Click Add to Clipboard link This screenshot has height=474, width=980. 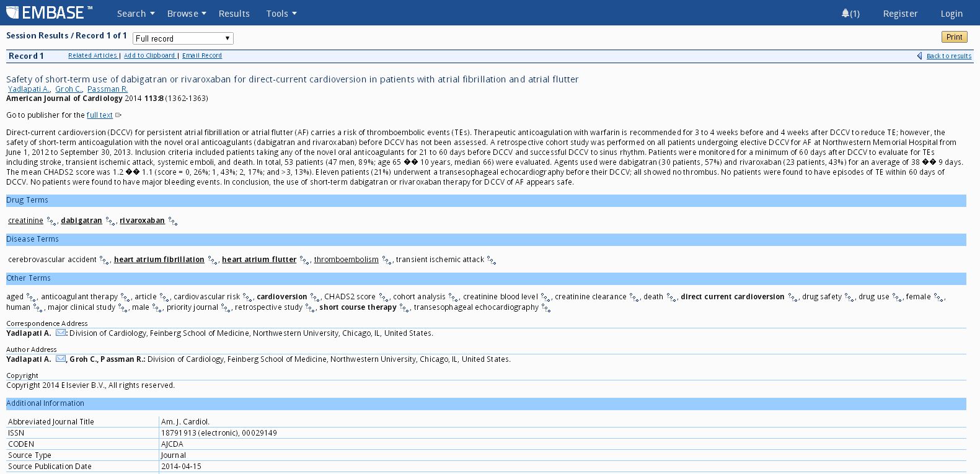(x=149, y=56)
